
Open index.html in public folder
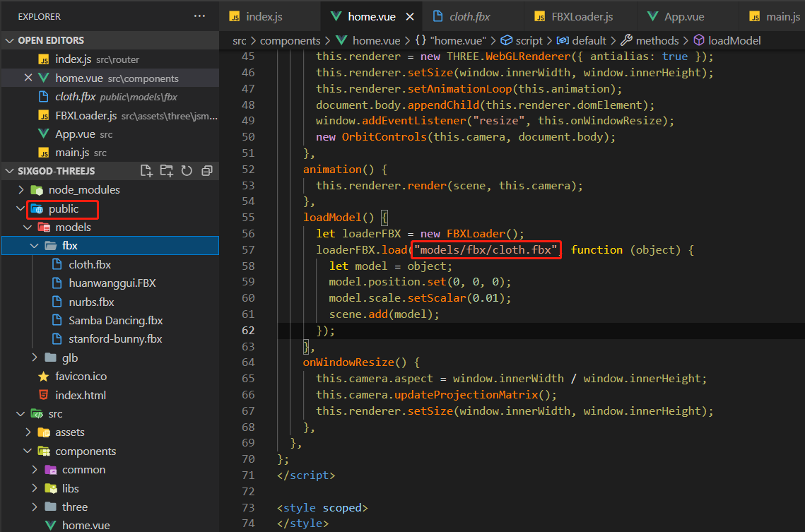pyautogui.click(x=110, y=395)
